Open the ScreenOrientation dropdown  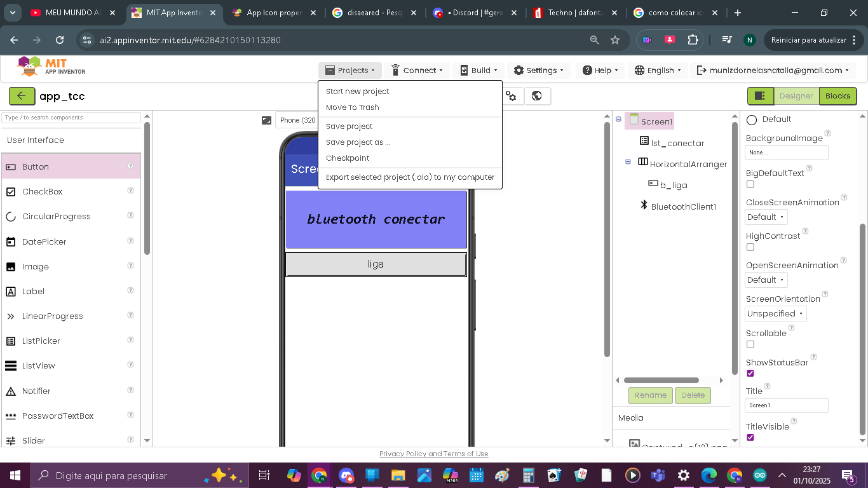point(775,313)
